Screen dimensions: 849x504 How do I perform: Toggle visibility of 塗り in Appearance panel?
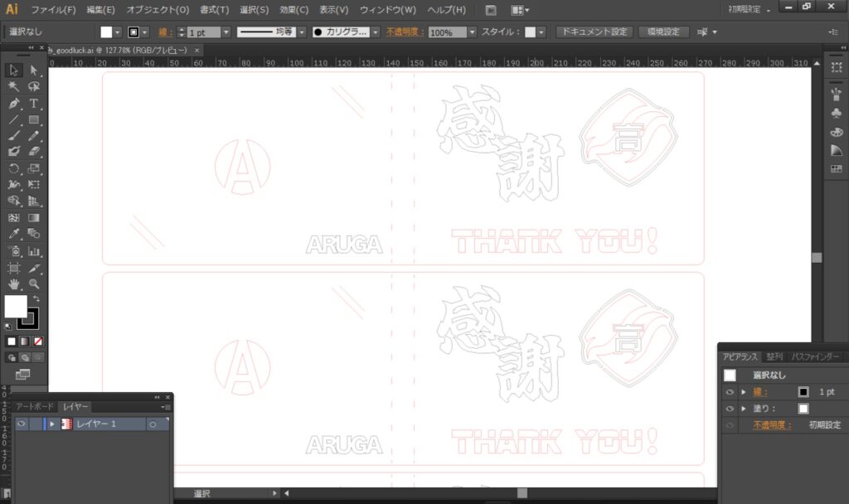730,409
